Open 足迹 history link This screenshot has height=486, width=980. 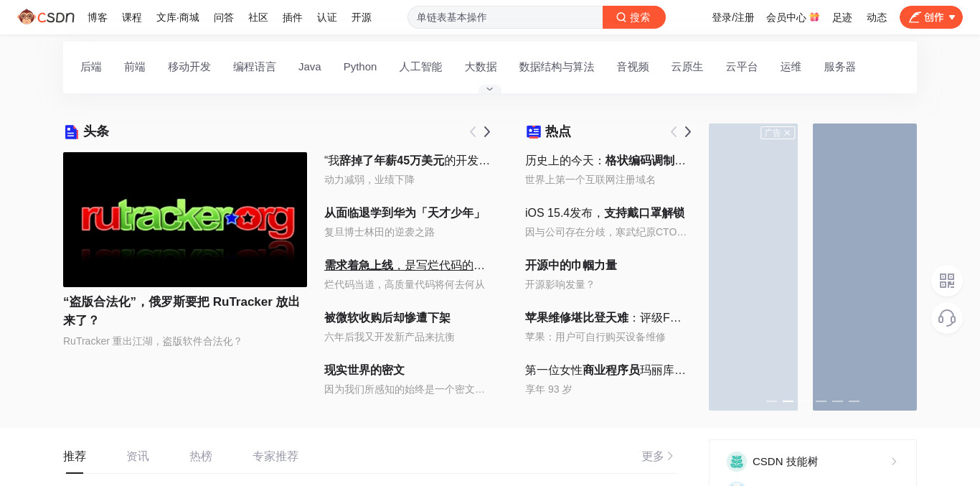tap(842, 17)
